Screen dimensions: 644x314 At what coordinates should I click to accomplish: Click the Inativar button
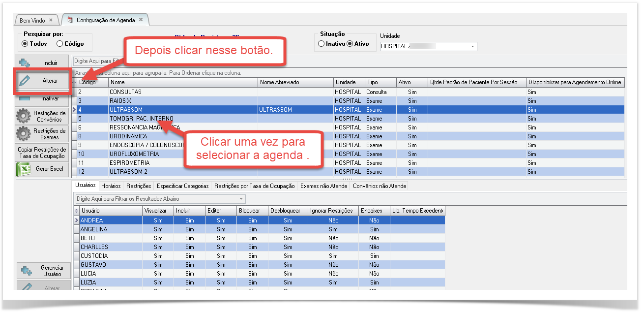(42, 98)
